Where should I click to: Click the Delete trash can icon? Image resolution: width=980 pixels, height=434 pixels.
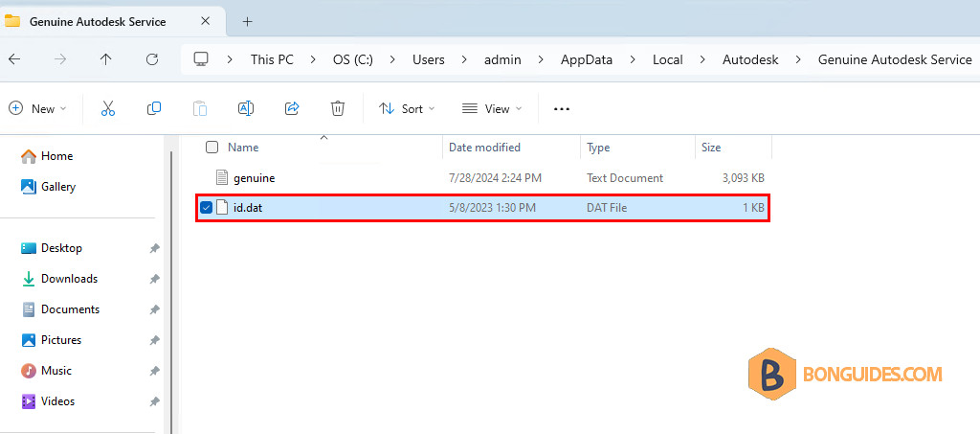coord(338,108)
